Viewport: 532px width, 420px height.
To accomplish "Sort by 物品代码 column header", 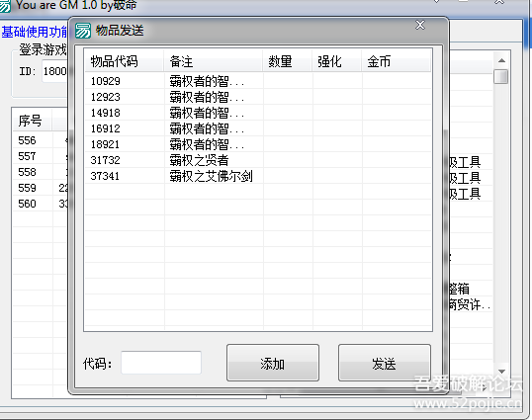I will [x=125, y=61].
